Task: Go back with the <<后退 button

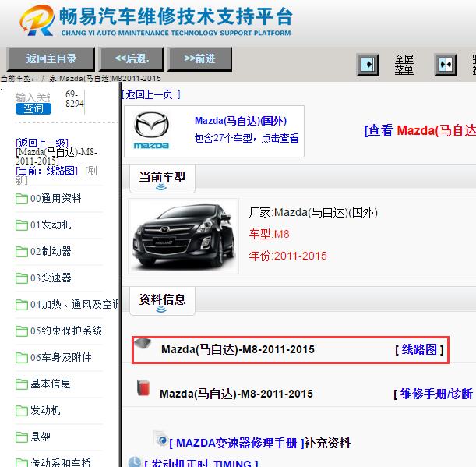Action: [132, 58]
